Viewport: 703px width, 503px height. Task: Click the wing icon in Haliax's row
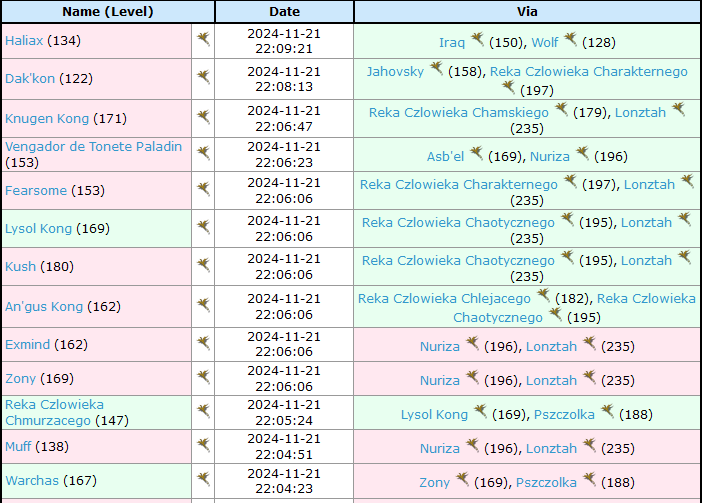point(203,39)
